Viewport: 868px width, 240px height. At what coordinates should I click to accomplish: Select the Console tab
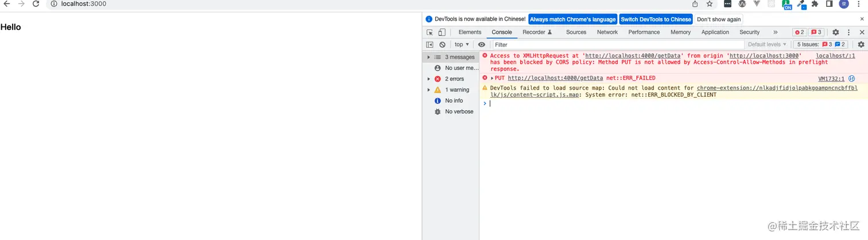point(502,32)
